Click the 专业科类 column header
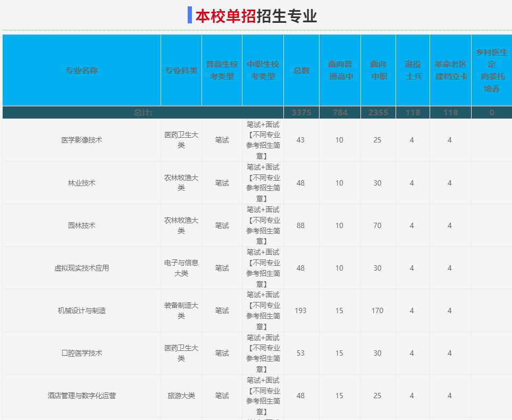 (181, 70)
